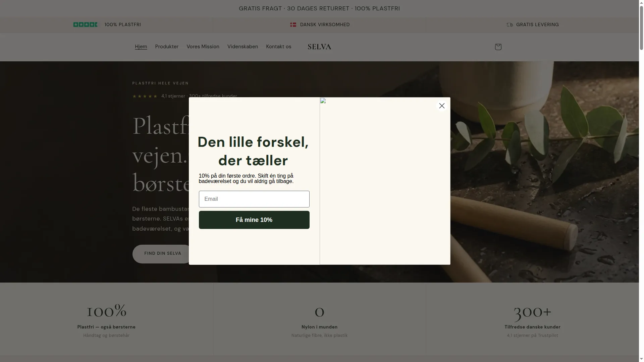Click the top announcement bar text

[319, 8]
